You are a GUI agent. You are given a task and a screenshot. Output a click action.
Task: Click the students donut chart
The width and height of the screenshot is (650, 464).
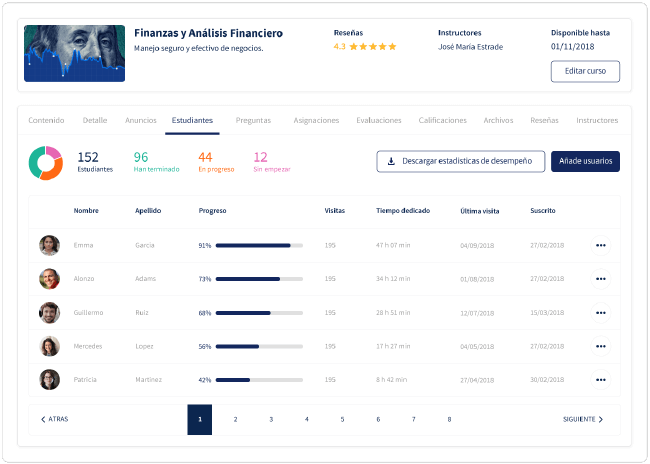46,163
